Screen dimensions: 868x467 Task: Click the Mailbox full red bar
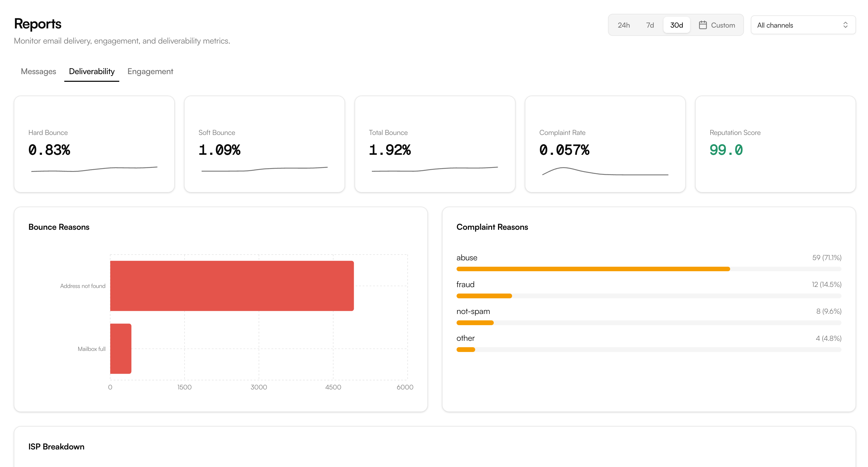[121, 349]
